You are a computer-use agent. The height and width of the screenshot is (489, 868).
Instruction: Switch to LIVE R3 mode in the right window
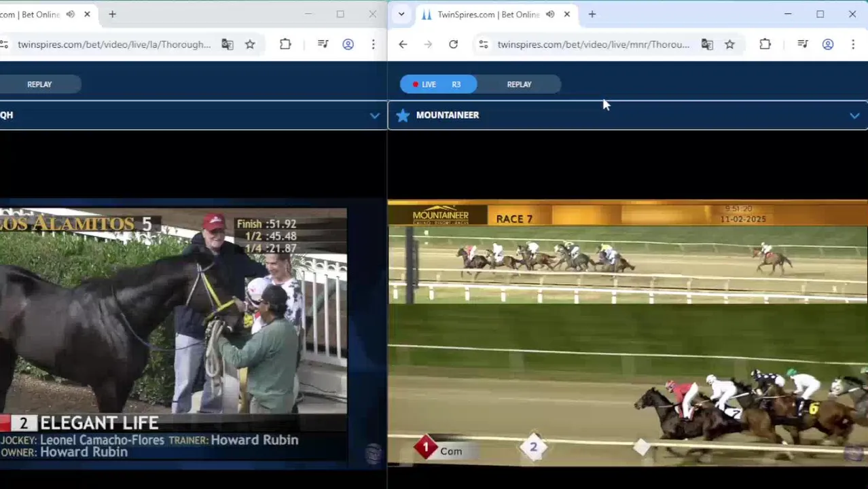click(438, 84)
